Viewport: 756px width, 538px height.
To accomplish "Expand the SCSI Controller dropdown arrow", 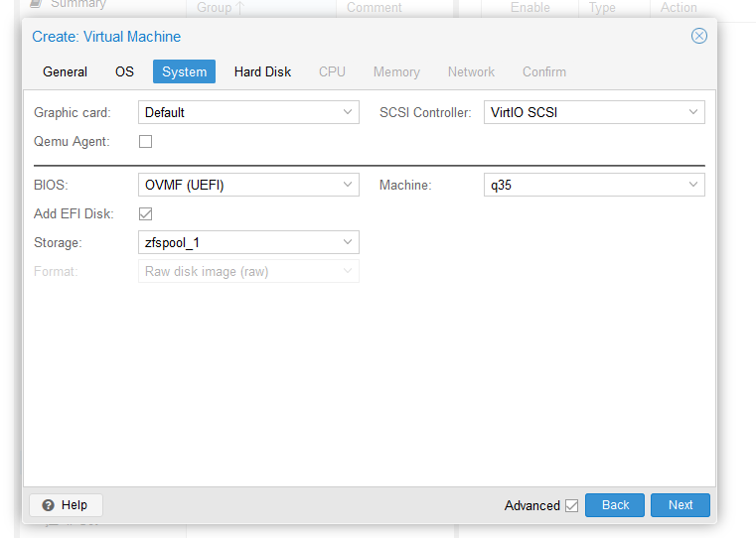I will [692, 112].
